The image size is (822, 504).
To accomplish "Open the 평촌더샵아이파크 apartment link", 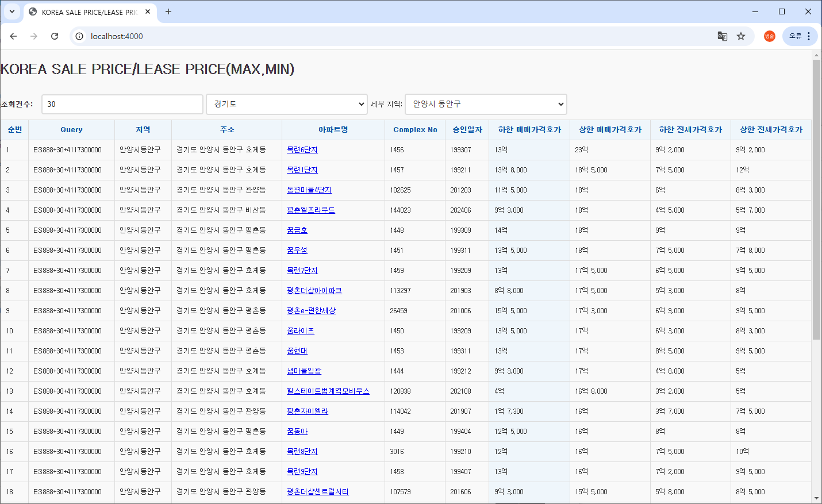I will point(314,291).
